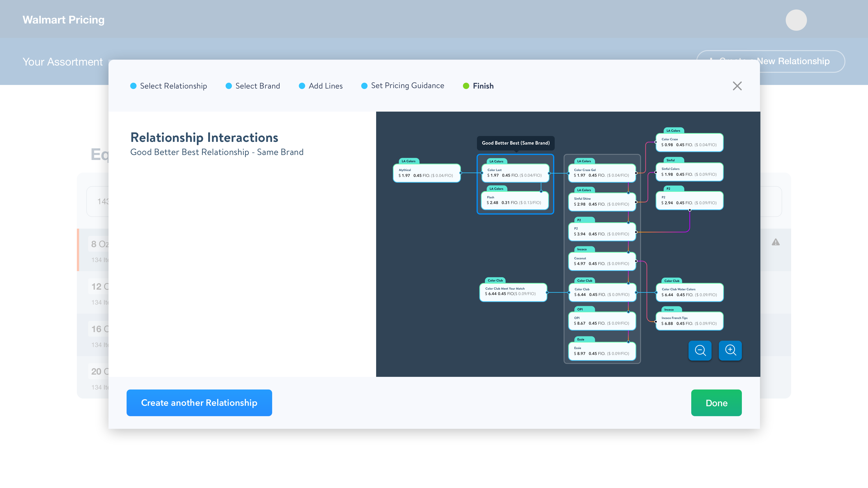The width and height of the screenshot is (868, 488).
Task: Select the Color Club Meet Your Match node
Action: [x=513, y=292]
